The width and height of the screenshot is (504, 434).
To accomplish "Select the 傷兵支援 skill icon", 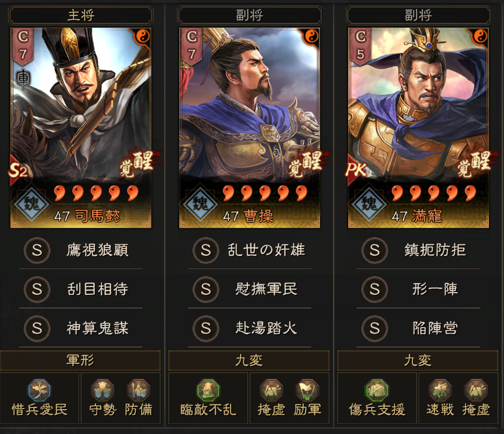I will (x=377, y=390).
